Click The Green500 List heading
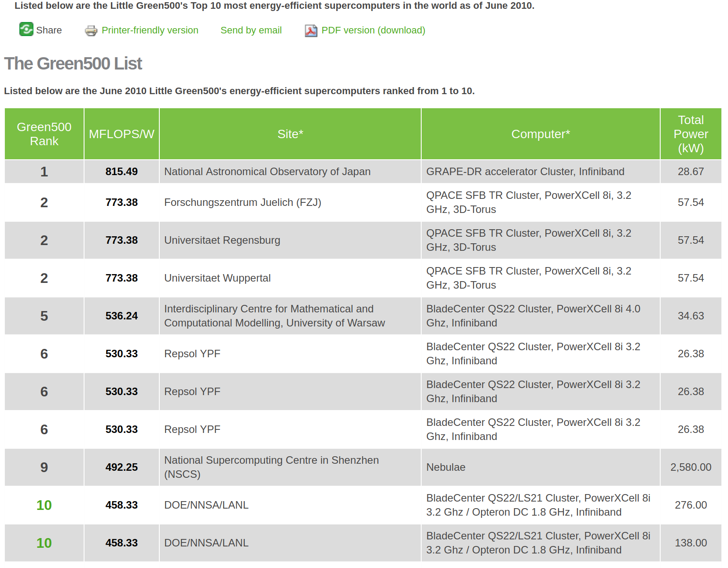This screenshot has height=568, width=728. coord(73,64)
